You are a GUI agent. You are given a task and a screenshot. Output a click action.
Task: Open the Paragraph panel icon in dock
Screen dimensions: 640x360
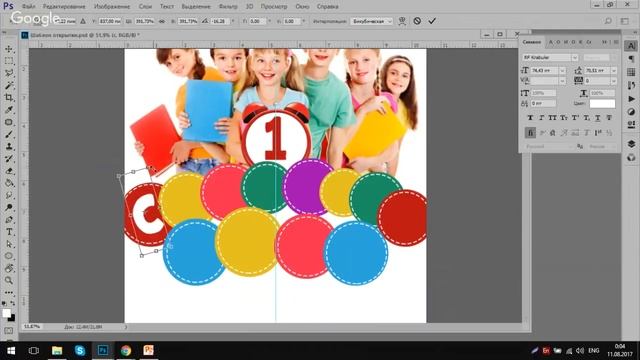pyautogui.click(x=631, y=59)
